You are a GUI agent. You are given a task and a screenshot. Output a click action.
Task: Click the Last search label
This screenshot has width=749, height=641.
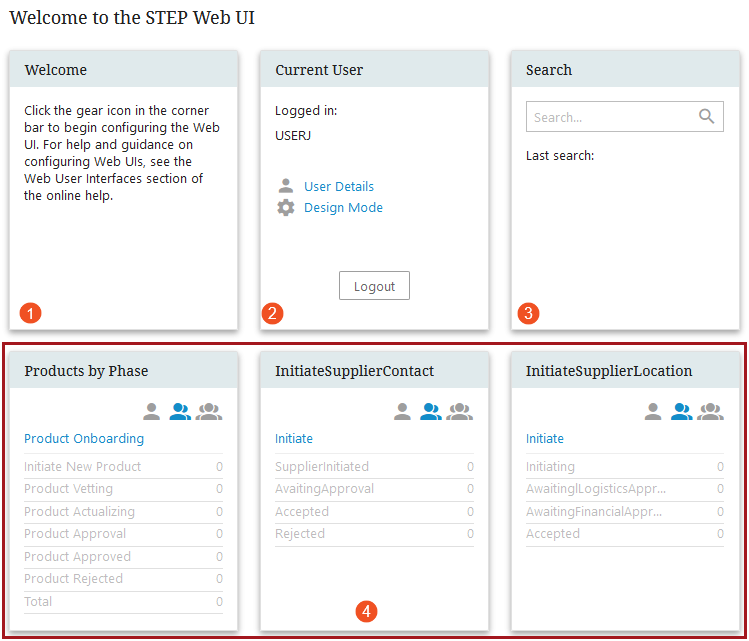[560, 156]
